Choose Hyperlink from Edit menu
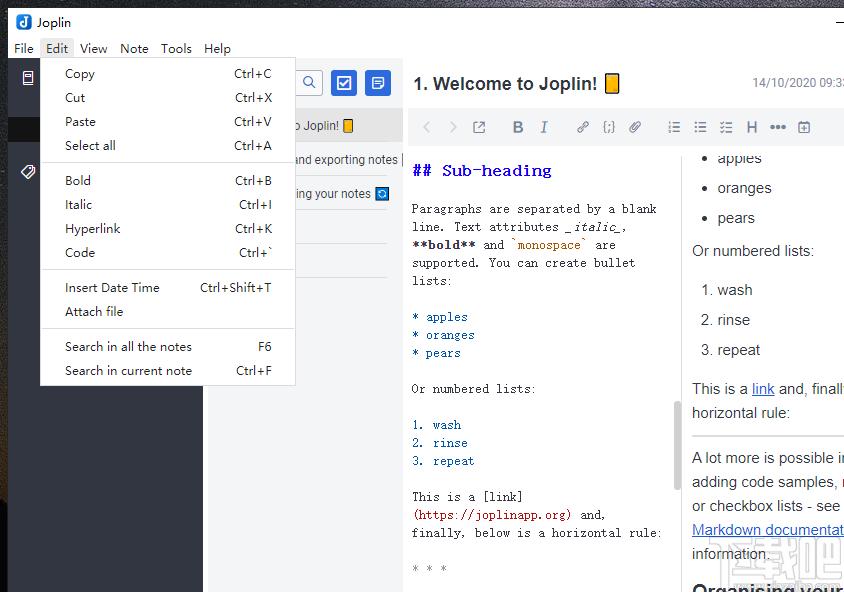This screenshot has width=844, height=592. 168,228
